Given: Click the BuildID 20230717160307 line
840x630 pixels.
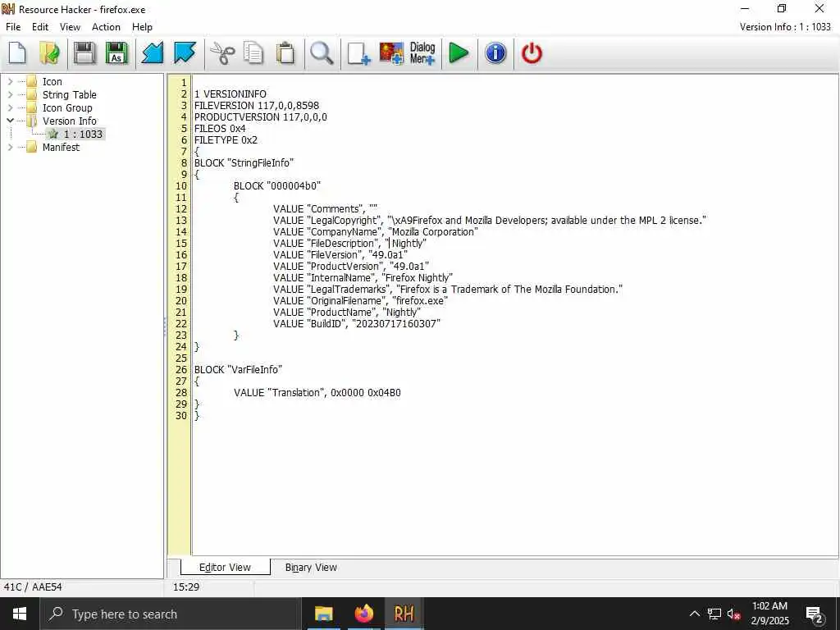Looking at the screenshot, I should click(356, 323).
